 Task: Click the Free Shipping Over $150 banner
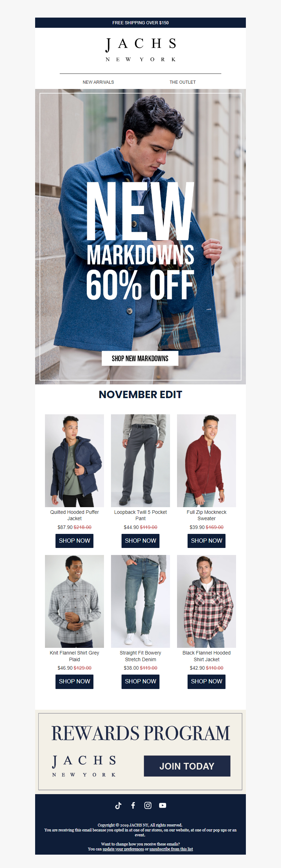140,23
